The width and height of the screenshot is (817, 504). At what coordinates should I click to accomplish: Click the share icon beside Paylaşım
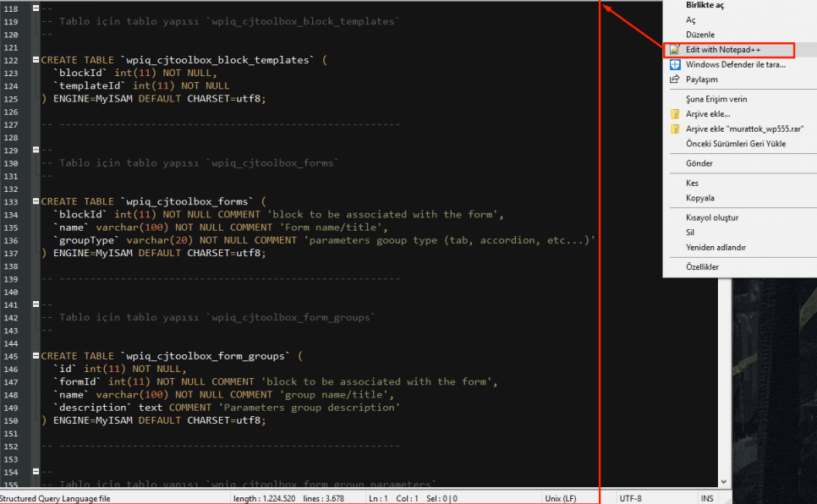pyautogui.click(x=675, y=79)
